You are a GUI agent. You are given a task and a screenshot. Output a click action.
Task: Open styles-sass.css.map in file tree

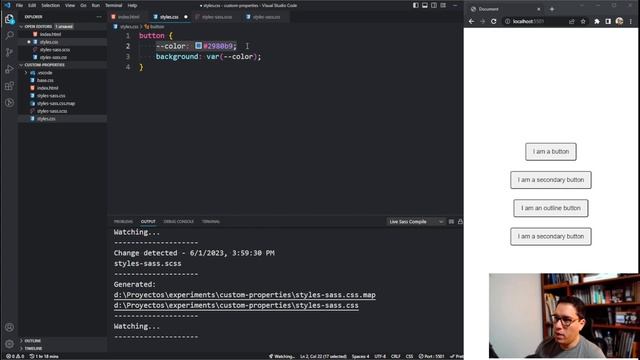tap(56, 103)
